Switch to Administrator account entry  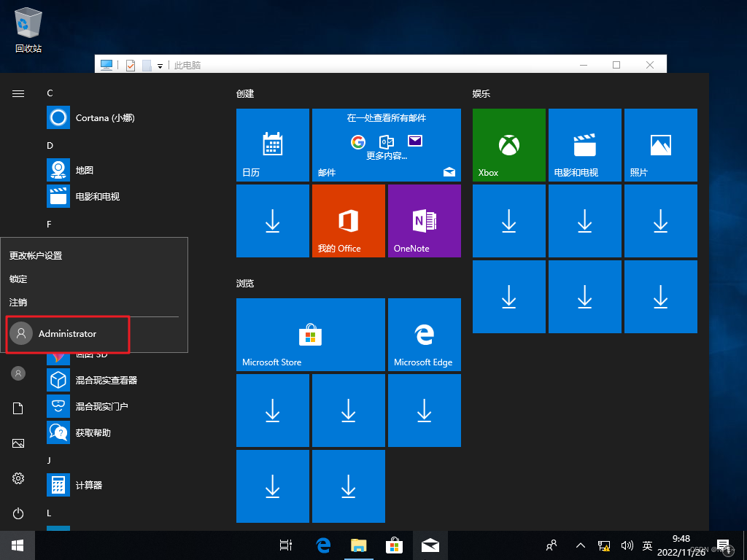[x=67, y=333]
